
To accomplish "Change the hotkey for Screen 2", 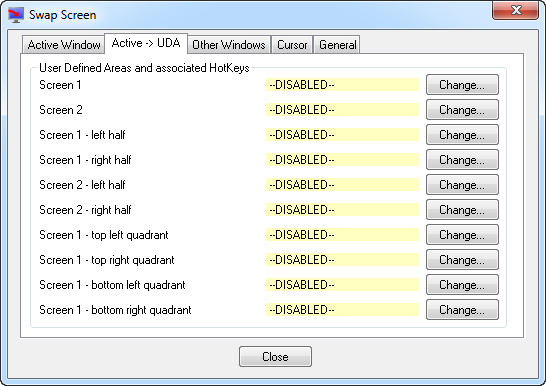I will (x=462, y=110).
